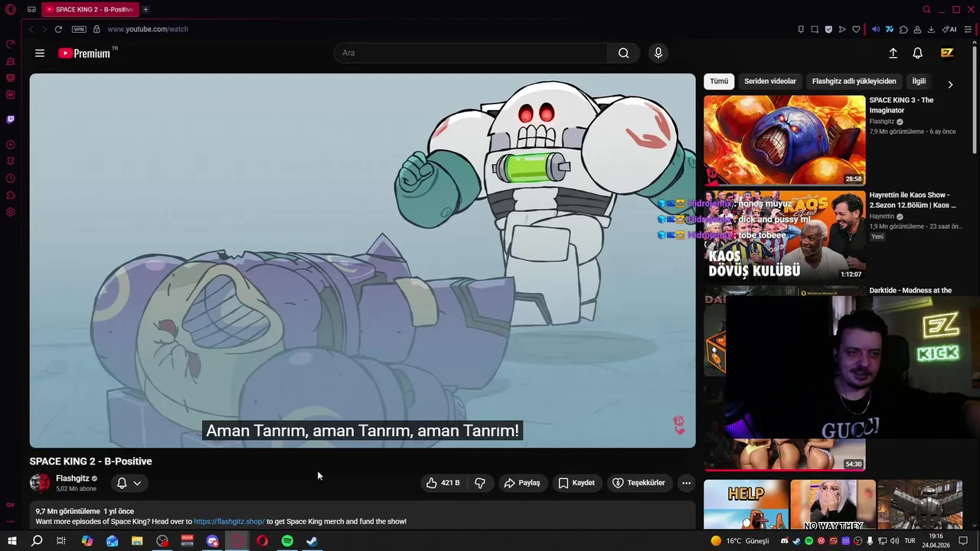Screen dimensions: 980x551
Task: Open Windows taskbar search
Action: coord(36,541)
